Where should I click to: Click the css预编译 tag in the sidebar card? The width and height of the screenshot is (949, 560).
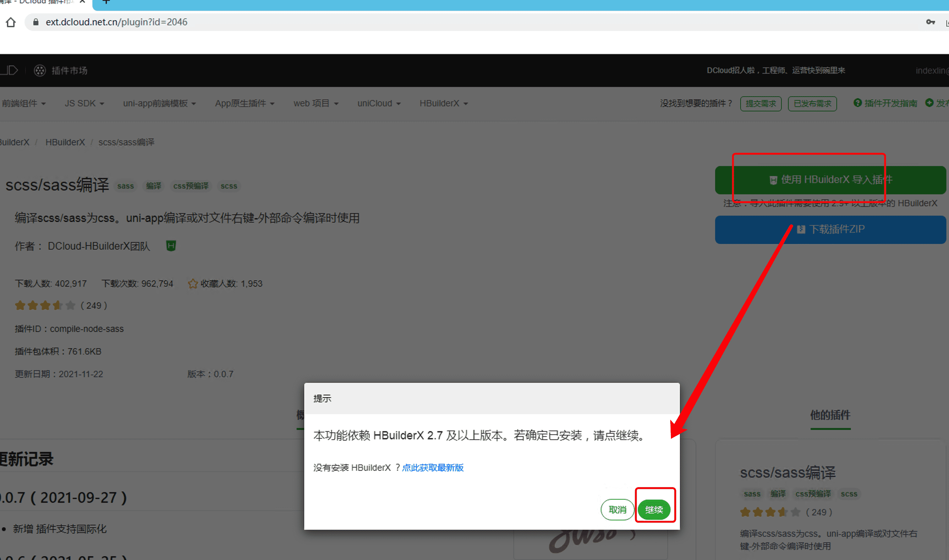(813, 494)
